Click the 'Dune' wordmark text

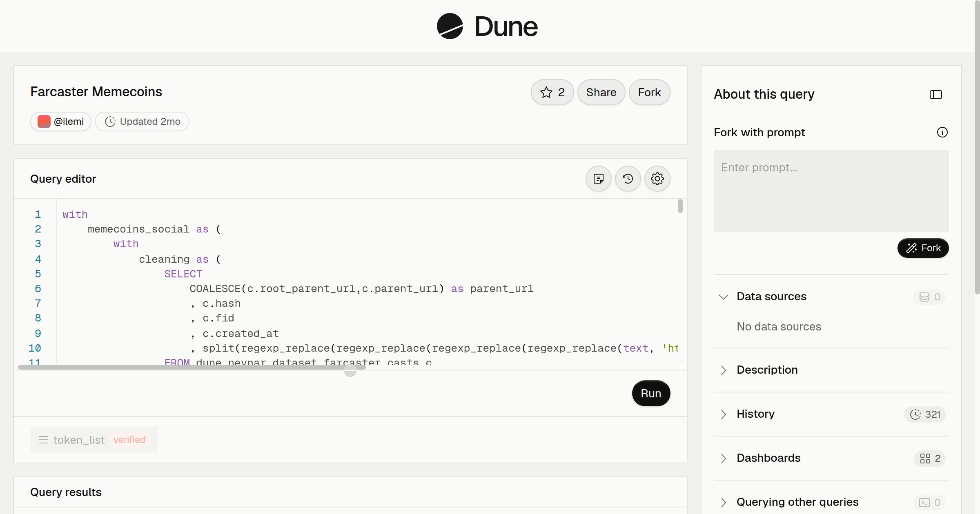click(x=506, y=27)
